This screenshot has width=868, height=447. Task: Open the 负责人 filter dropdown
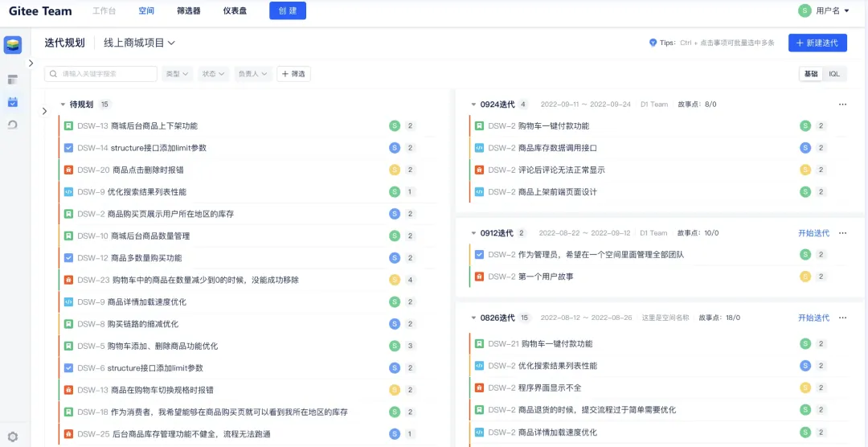[253, 74]
